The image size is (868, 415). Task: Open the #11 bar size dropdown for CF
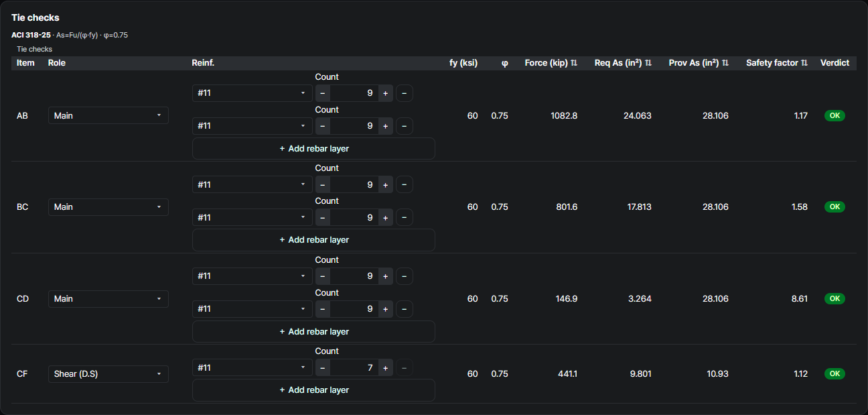tap(252, 367)
